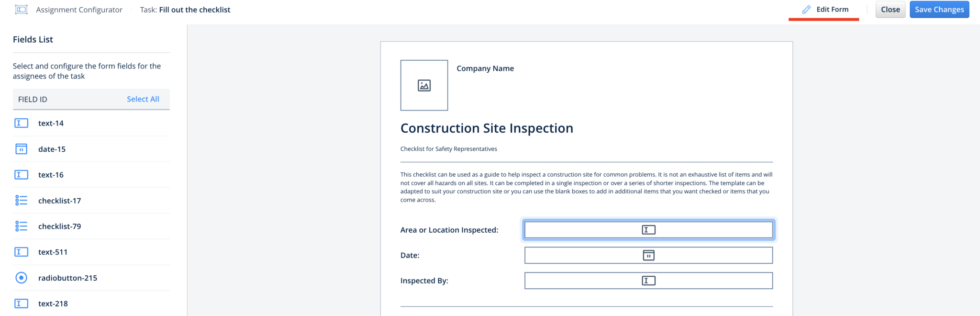980x316 pixels.
Task: Click the calendar icon for date-15
Action: [x=21, y=149]
